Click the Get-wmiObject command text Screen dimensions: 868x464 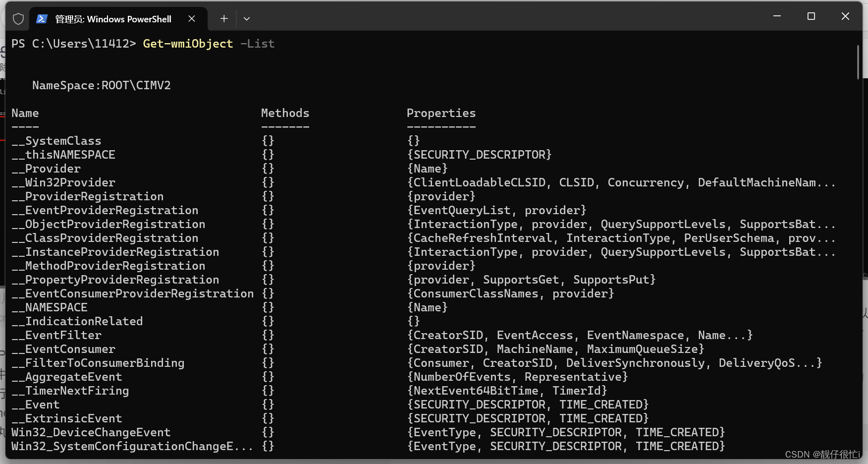tap(188, 44)
